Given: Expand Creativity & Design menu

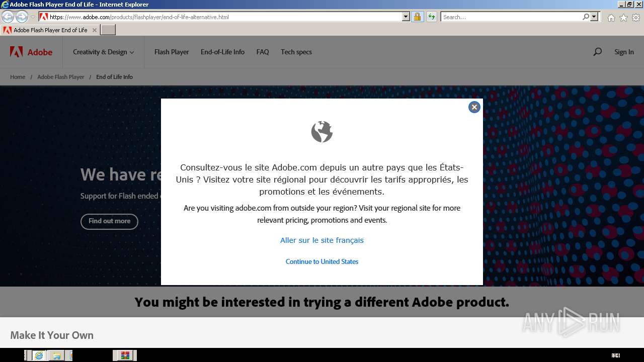Looking at the screenshot, I should [x=103, y=52].
